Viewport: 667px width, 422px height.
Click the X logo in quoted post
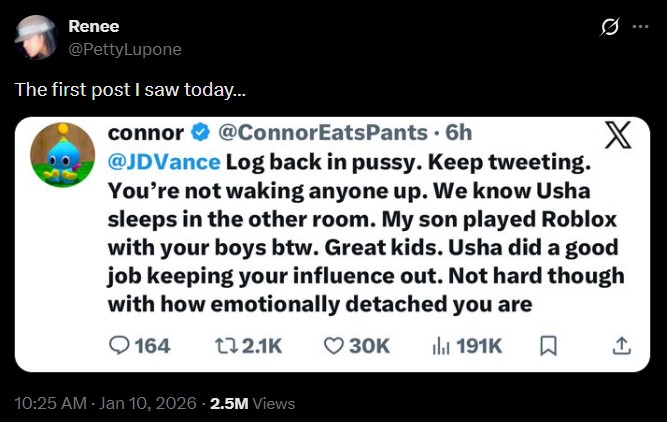pyautogui.click(x=618, y=135)
